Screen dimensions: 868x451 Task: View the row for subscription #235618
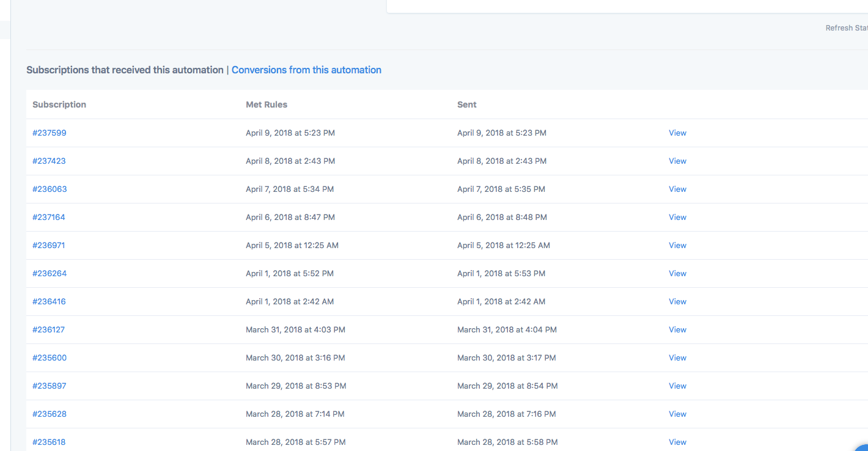(677, 442)
